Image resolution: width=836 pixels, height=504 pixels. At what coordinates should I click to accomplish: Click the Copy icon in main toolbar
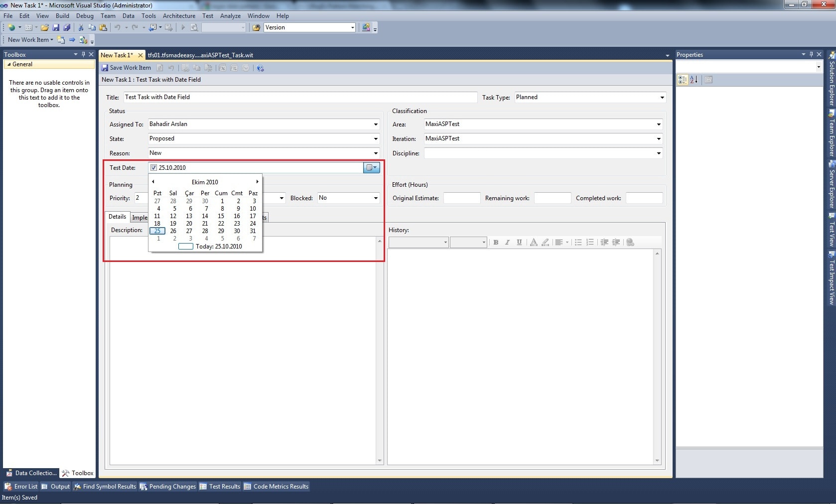point(92,27)
